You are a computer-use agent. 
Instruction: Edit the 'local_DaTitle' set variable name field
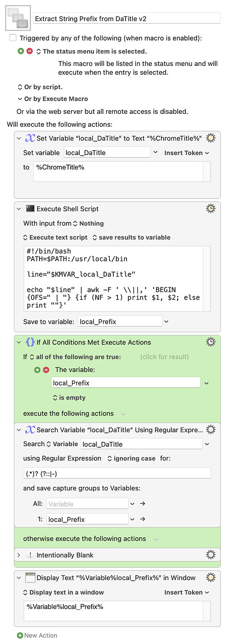click(107, 152)
